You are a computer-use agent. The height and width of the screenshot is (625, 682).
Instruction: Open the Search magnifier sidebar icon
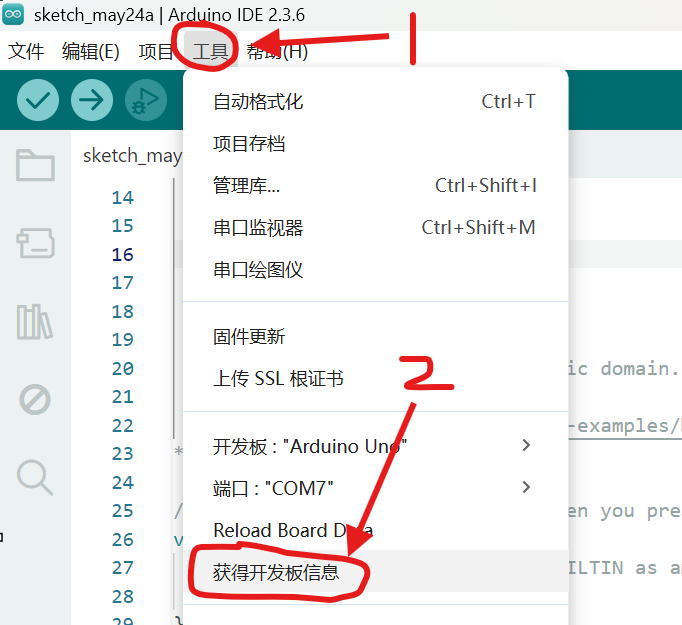35,477
